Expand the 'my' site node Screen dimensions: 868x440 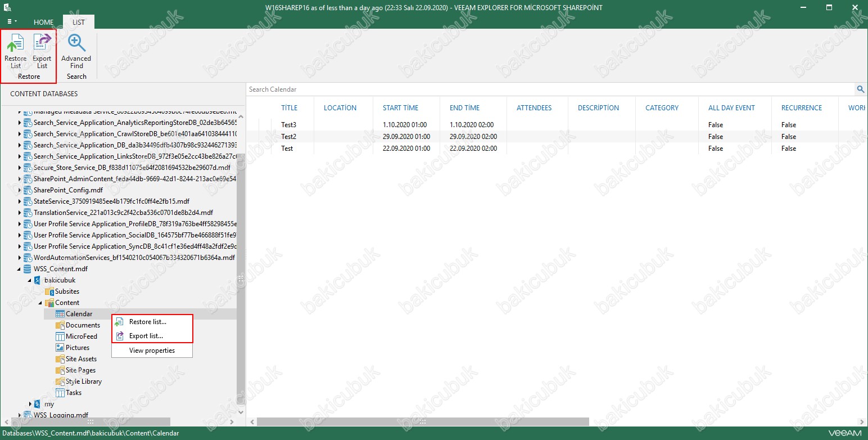click(x=30, y=404)
